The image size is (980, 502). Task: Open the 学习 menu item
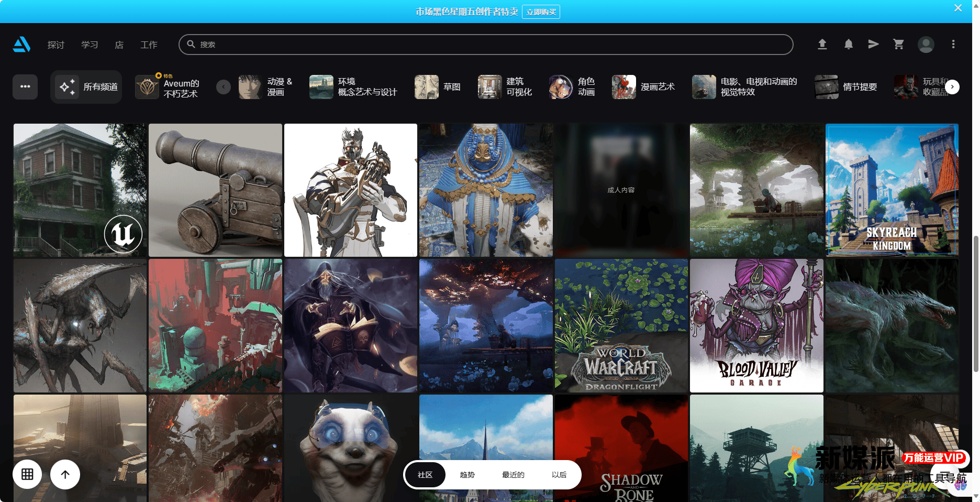coord(90,45)
